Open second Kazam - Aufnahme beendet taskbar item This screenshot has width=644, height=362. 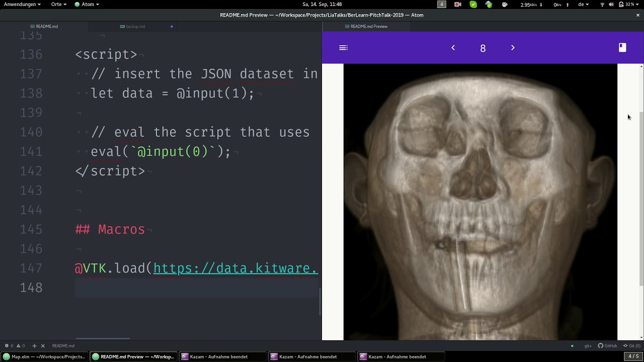pyautogui.click(x=311, y=356)
